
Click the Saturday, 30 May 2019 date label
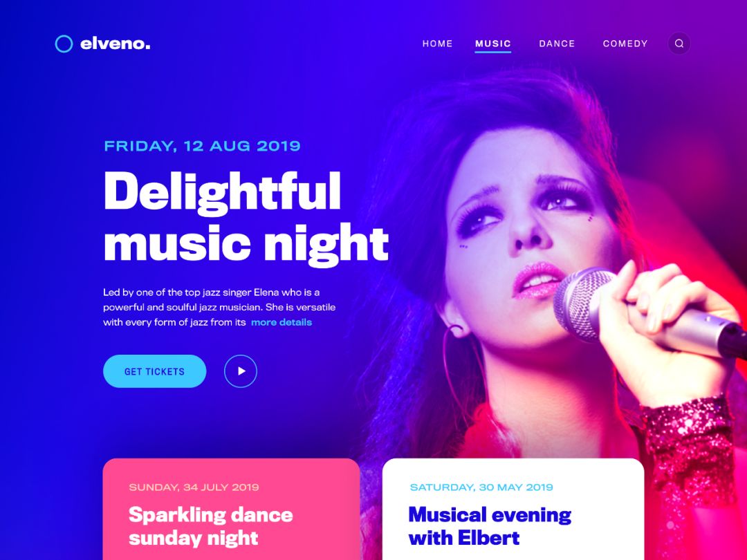coord(481,487)
